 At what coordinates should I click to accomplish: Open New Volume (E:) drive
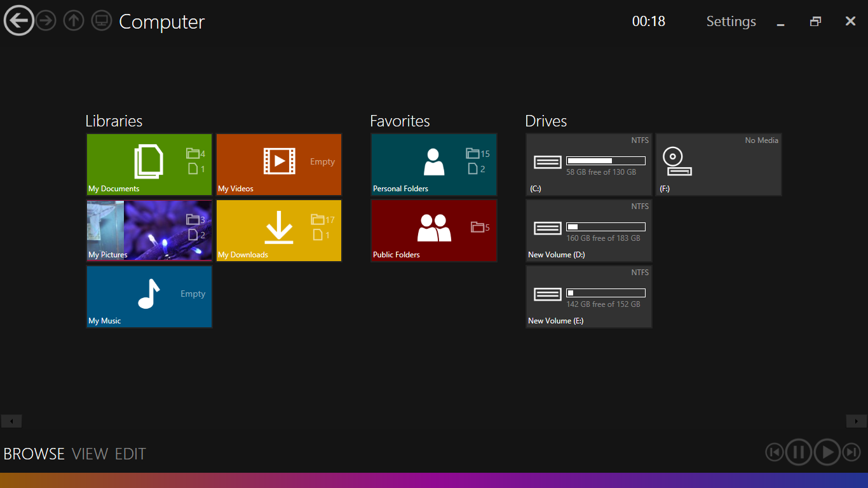pos(588,296)
